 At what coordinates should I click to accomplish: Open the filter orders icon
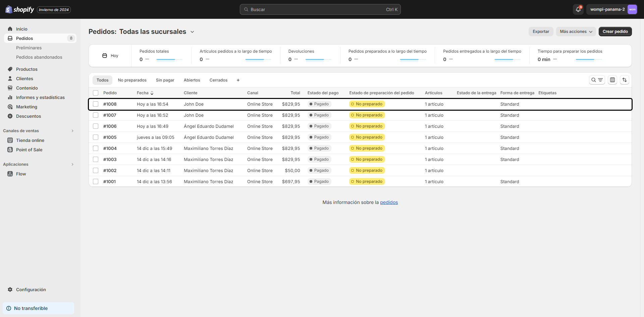point(600,80)
